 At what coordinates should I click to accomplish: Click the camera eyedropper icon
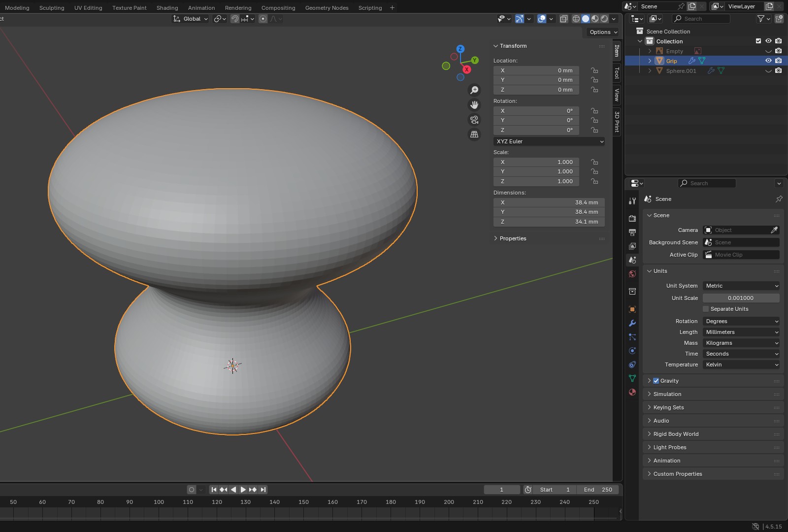774,230
